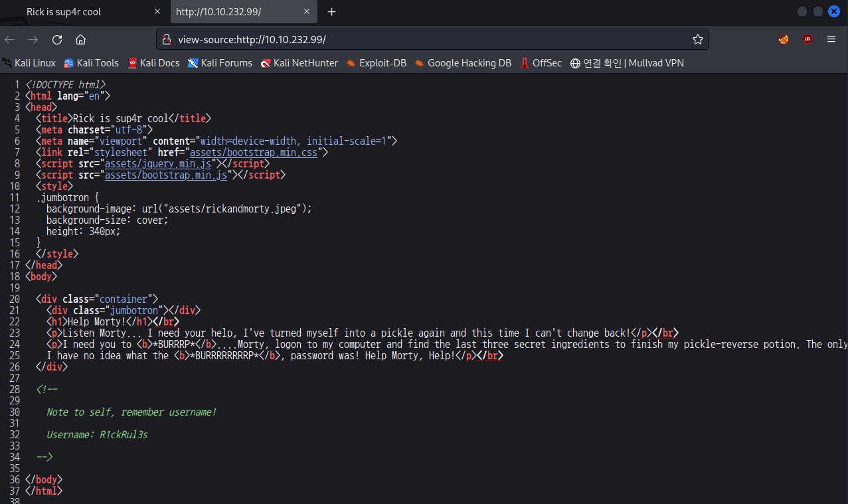The width and height of the screenshot is (848, 504).
Task: Open the hamburger application menu
Action: click(x=831, y=39)
